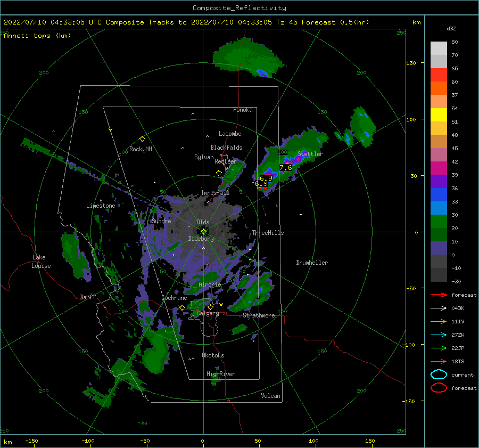Click the orange 57–60 dBZ color swatch
479x448 pixels.
439,88
